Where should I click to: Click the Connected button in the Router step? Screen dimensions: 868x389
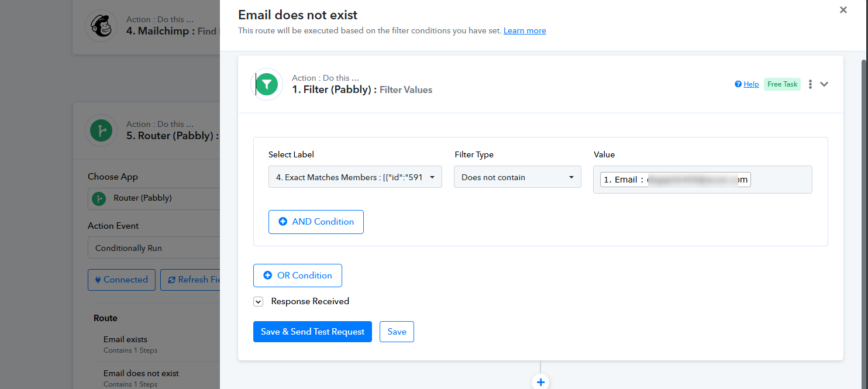[x=122, y=280]
